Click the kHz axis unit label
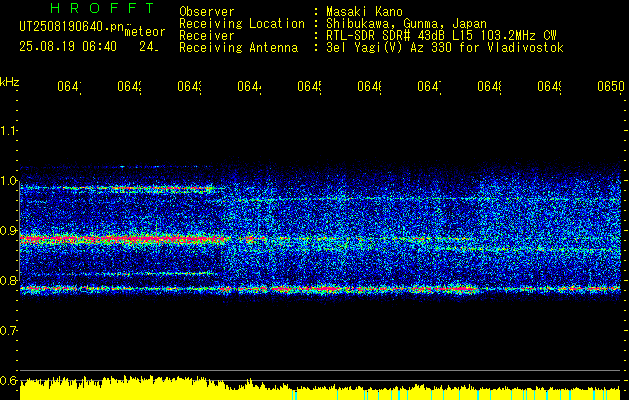Viewport: 629px width, 400px height. (x=10, y=82)
